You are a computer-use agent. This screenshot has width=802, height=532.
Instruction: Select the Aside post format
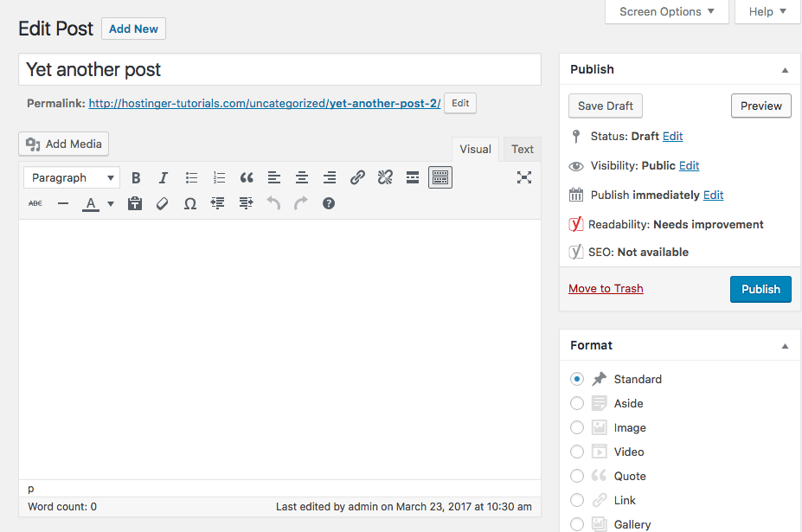coord(577,403)
